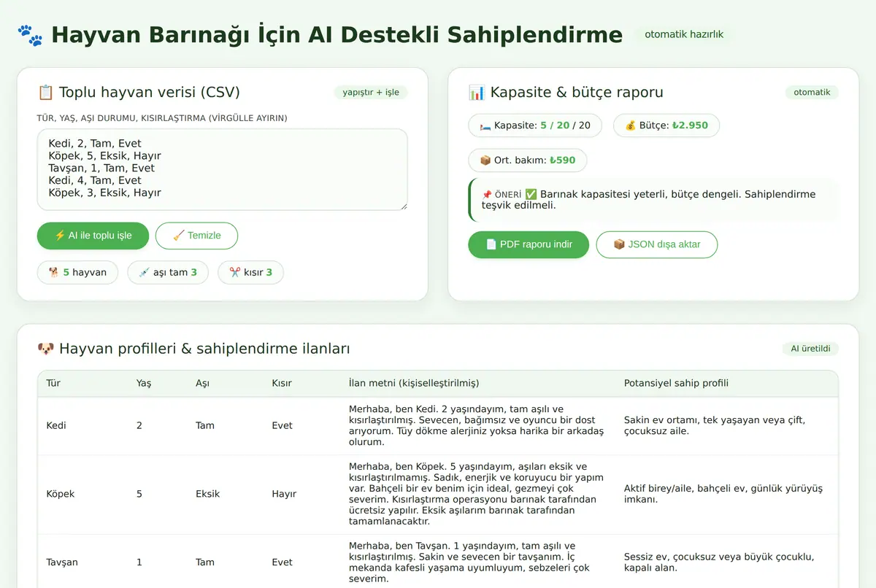Run AI ile toplu işle
The width and height of the screenshot is (876, 588).
coord(93,236)
